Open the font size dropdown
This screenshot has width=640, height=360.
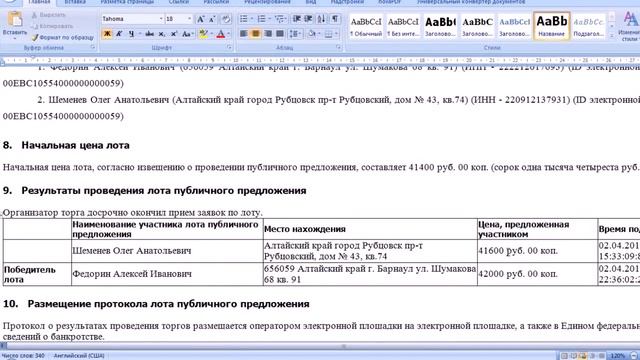point(189,19)
